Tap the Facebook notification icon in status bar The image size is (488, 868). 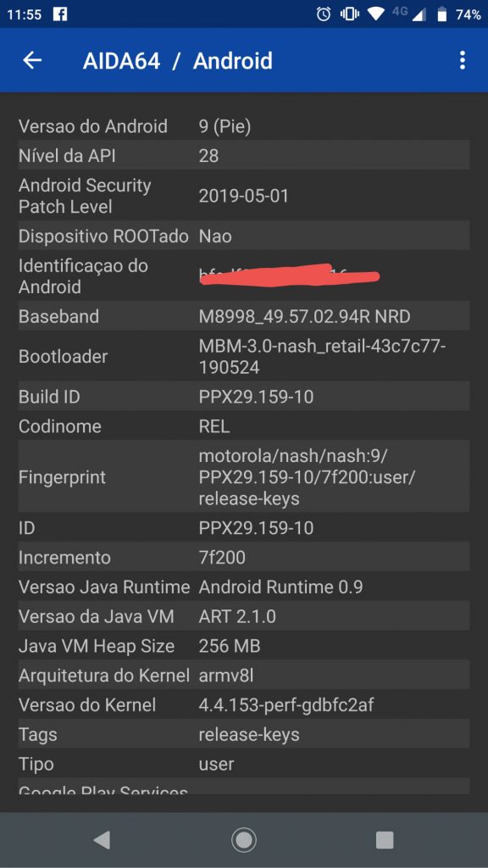click(60, 14)
